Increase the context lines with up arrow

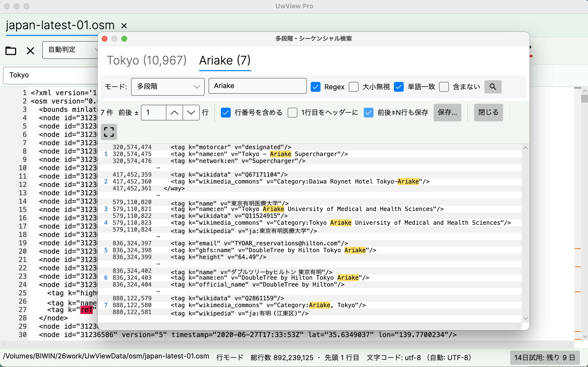tap(174, 113)
